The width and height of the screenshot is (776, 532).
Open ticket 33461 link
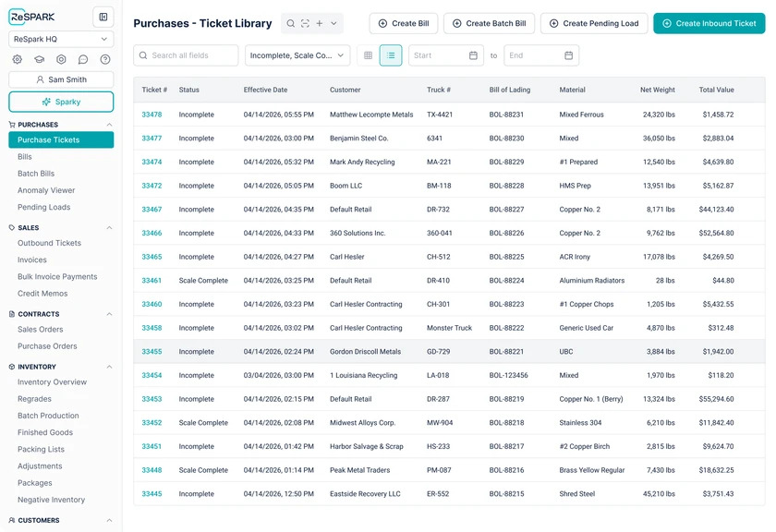click(152, 281)
